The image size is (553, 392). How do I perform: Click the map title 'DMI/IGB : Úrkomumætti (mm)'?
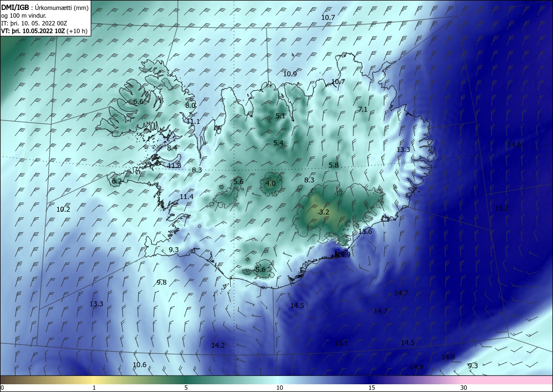pos(45,8)
